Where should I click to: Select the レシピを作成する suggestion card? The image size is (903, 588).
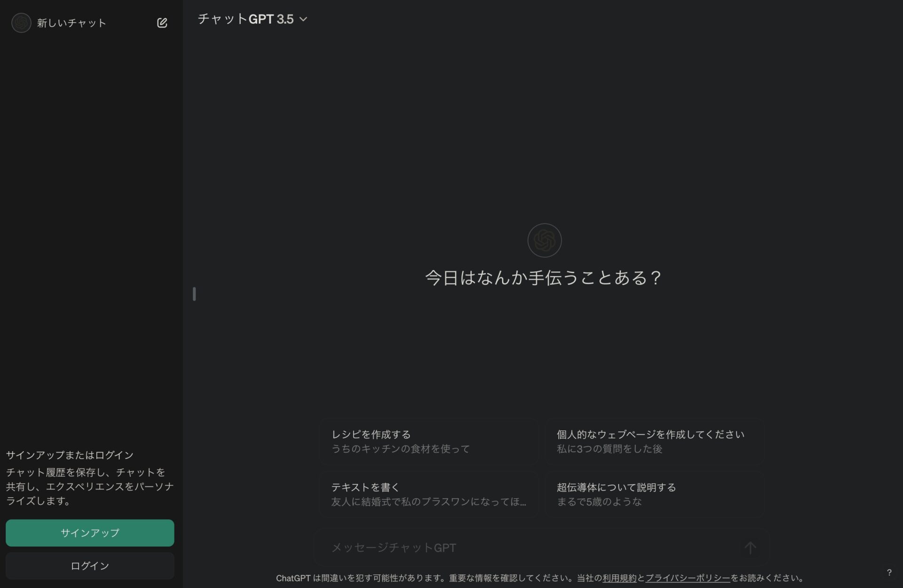(429, 441)
